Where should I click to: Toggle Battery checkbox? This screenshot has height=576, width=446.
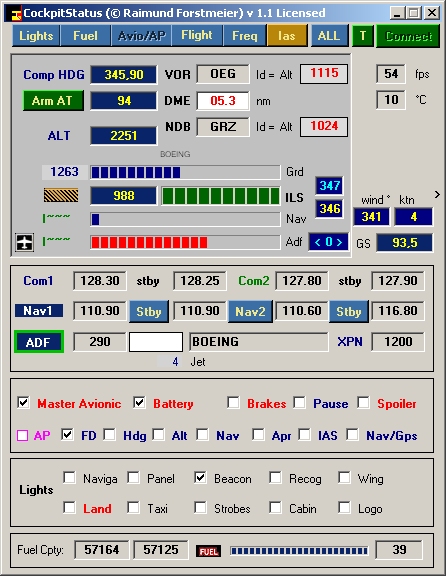click(140, 402)
